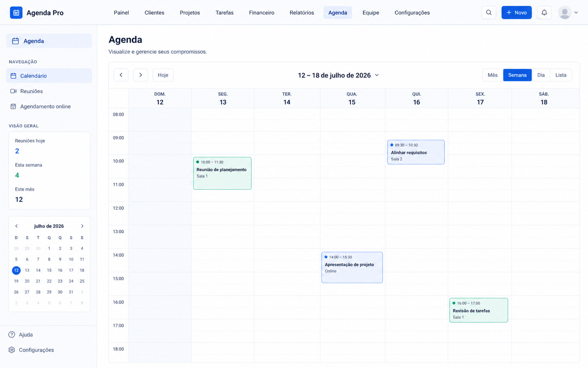Open the Relatórios menu item

pos(302,13)
